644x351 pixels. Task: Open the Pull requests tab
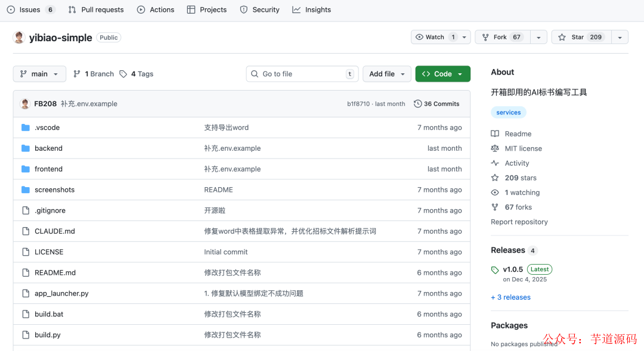96,10
